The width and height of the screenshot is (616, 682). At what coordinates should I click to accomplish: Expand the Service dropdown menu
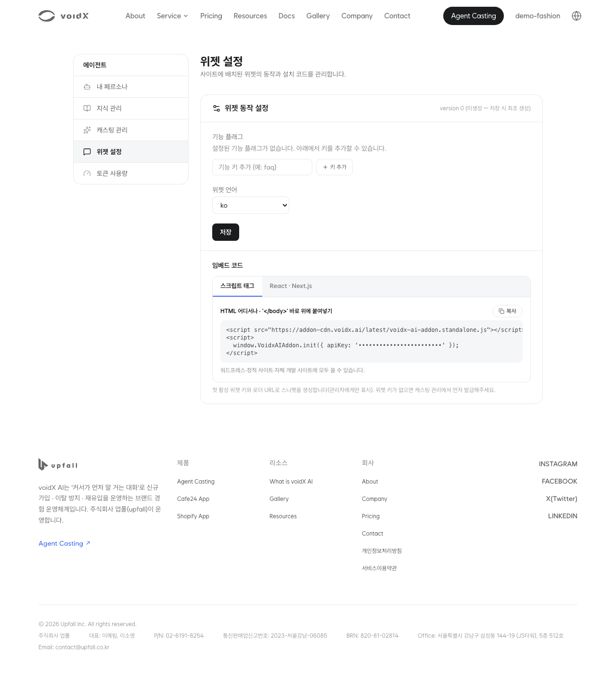pyautogui.click(x=172, y=16)
